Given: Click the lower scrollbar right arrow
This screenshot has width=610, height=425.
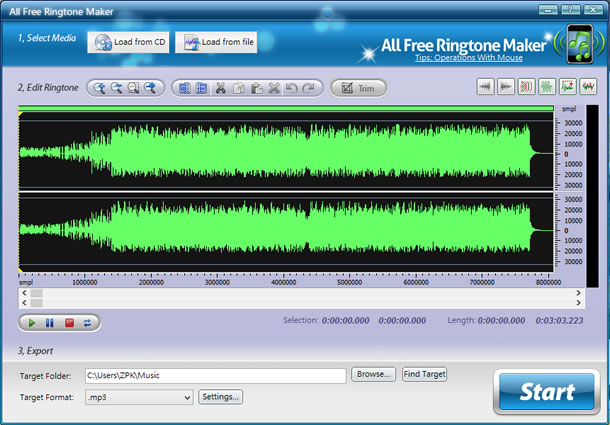Looking at the screenshot, I should pos(578,302).
